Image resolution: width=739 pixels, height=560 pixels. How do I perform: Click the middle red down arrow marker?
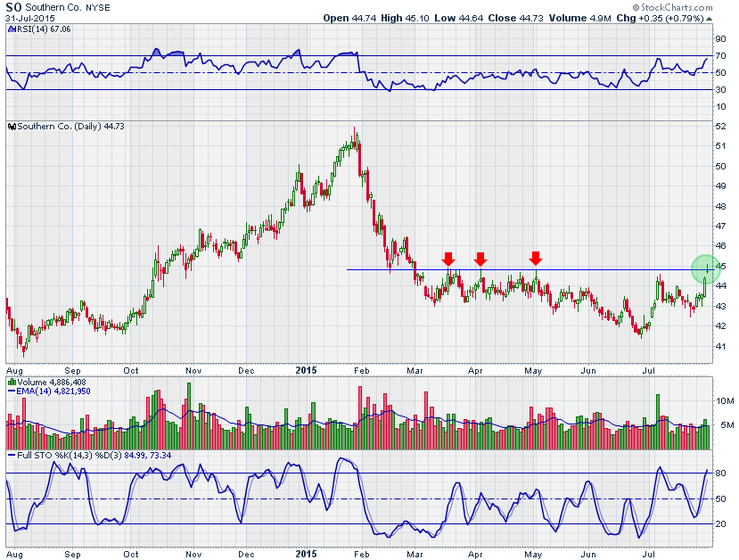click(480, 259)
